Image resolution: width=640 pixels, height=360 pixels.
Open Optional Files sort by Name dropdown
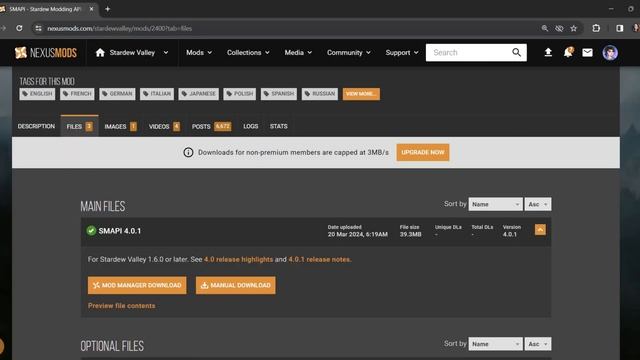[495, 344]
